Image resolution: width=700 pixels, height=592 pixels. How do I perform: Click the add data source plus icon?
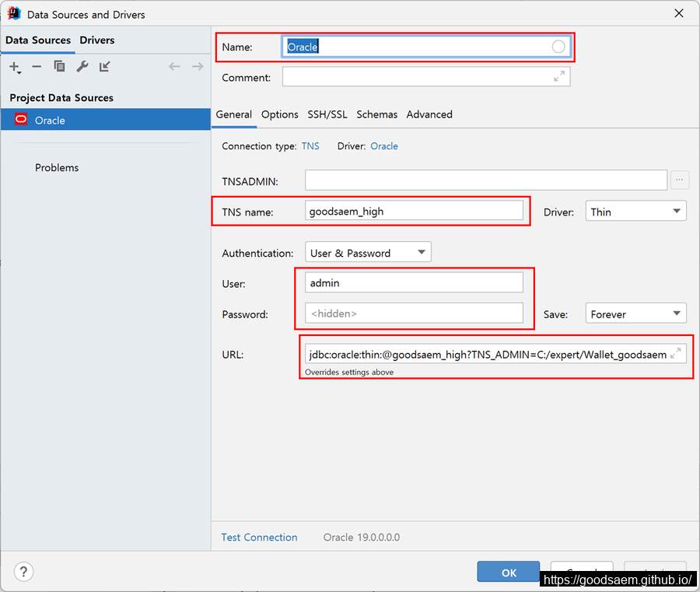pyautogui.click(x=15, y=67)
